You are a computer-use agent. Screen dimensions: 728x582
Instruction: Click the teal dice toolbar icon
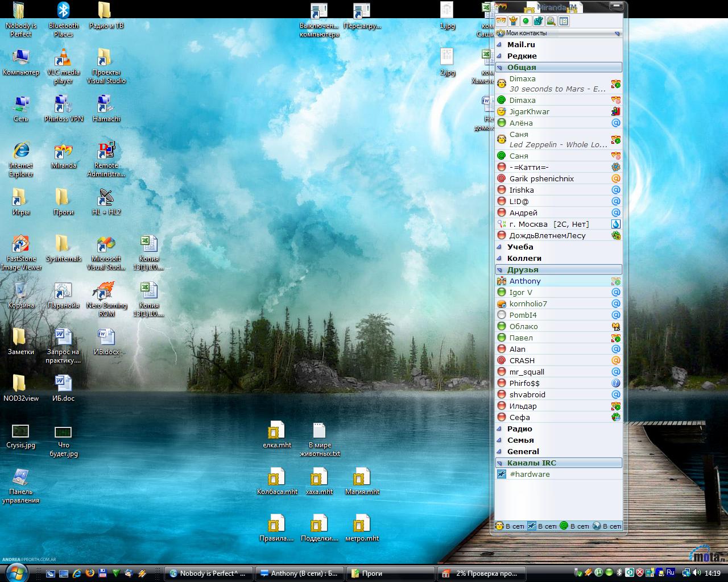[538, 21]
